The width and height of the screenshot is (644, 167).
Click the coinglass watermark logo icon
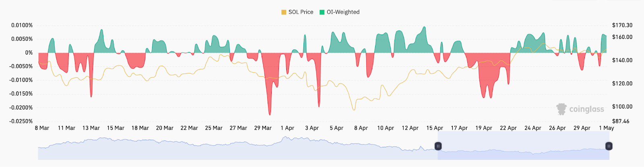[x=561, y=109]
